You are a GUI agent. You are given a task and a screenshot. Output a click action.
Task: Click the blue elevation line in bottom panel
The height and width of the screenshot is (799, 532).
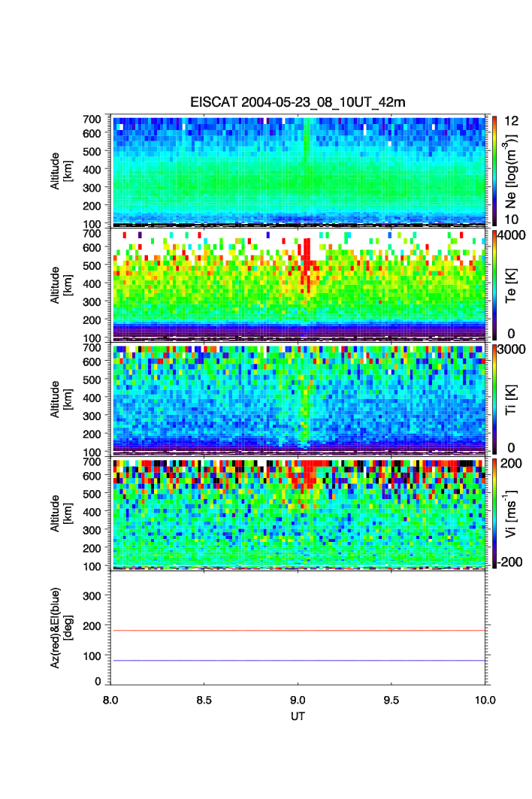pos(298,661)
